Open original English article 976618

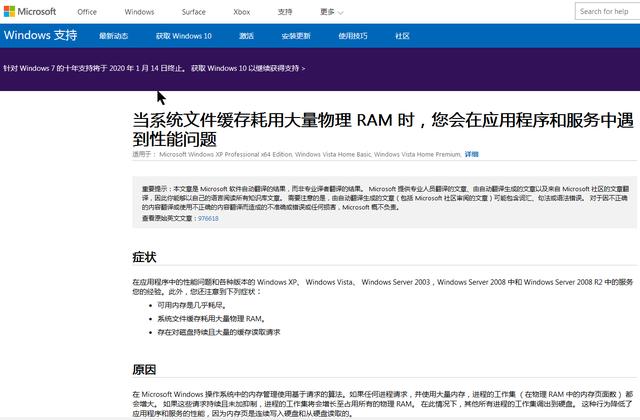tap(208, 218)
